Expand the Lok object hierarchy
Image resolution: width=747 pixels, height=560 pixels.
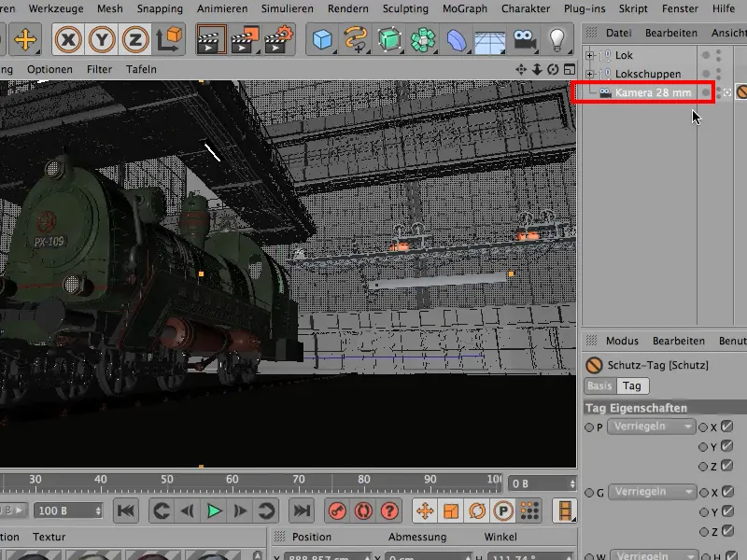pos(590,55)
